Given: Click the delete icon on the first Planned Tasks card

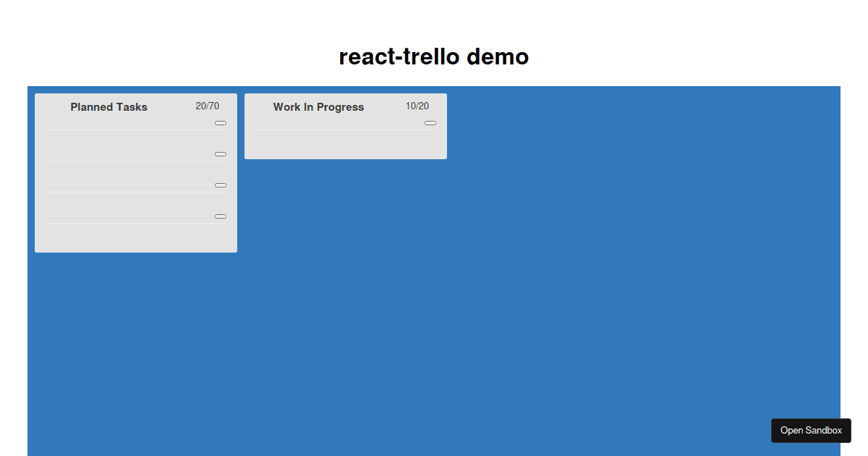Looking at the screenshot, I should (x=220, y=122).
